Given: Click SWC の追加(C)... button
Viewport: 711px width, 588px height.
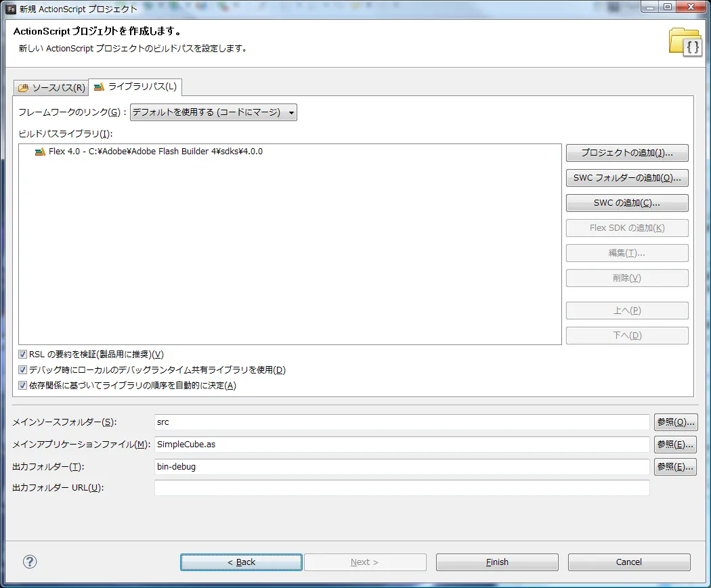Looking at the screenshot, I should [x=627, y=203].
